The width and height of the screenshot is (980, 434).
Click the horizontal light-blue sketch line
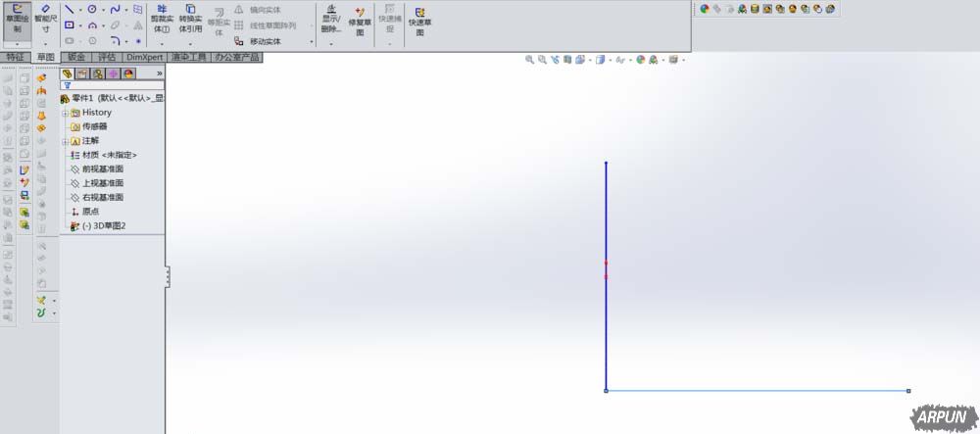757,391
